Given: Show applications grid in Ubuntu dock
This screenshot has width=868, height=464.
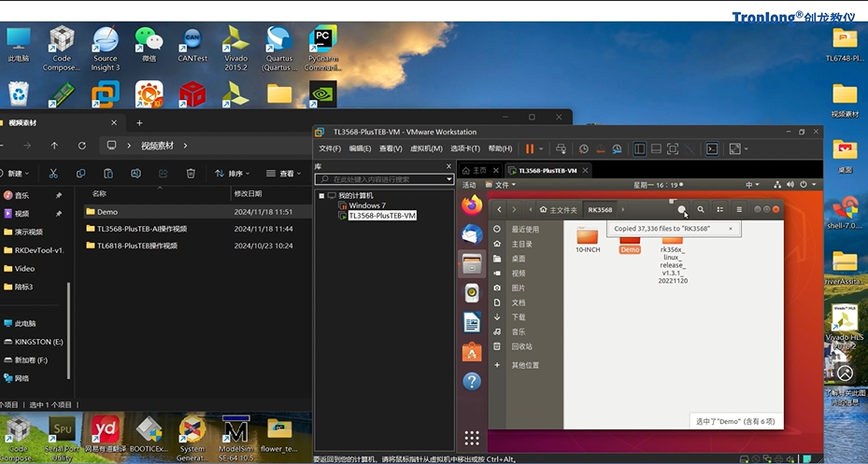Looking at the screenshot, I should click(472, 438).
